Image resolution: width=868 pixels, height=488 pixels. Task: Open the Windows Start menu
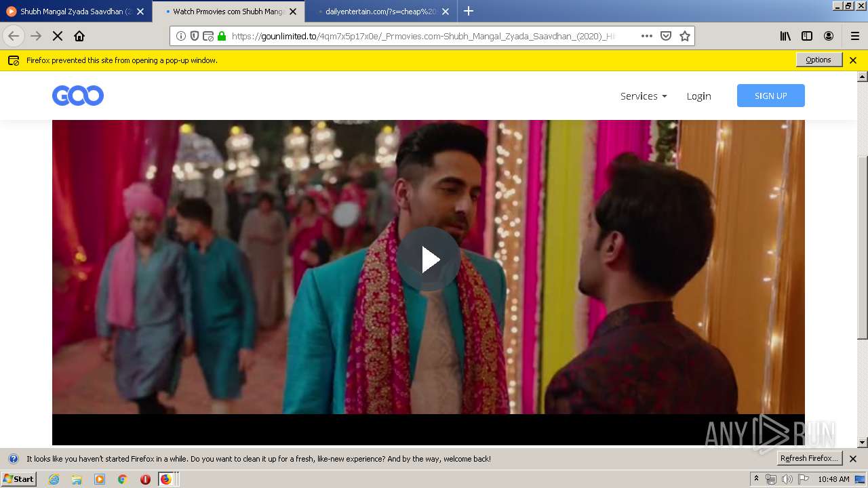[x=19, y=479]
